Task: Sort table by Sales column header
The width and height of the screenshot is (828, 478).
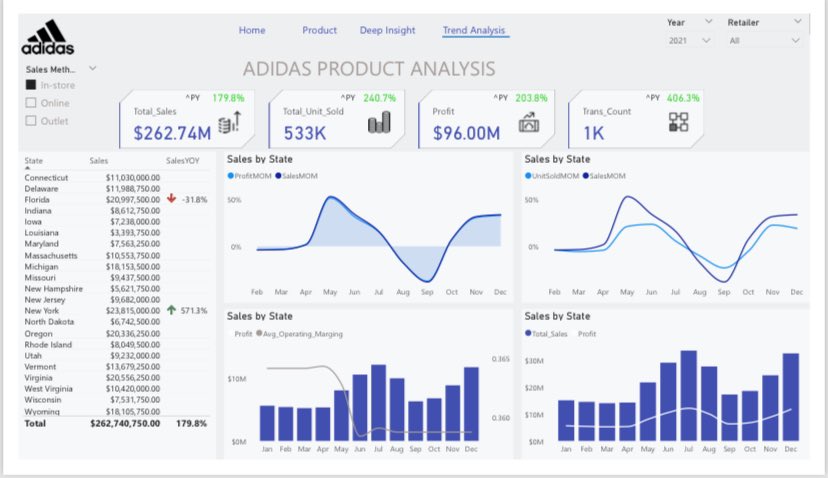Action: point(99,161)
